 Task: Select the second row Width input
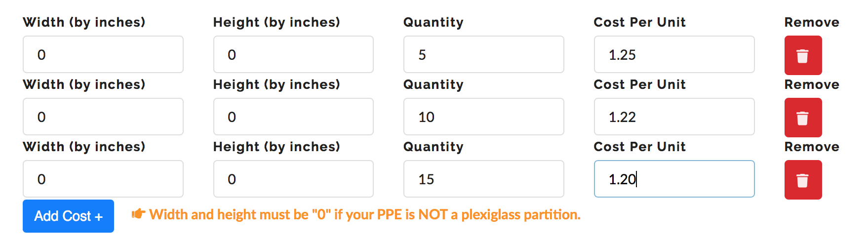pyautogui.click(x=103, y=117)
